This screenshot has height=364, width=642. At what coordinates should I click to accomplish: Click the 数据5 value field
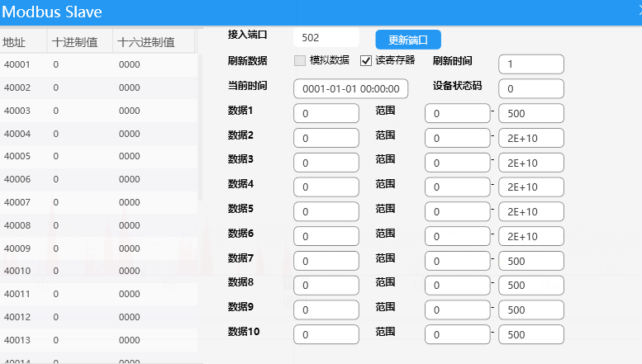point(326,211)
